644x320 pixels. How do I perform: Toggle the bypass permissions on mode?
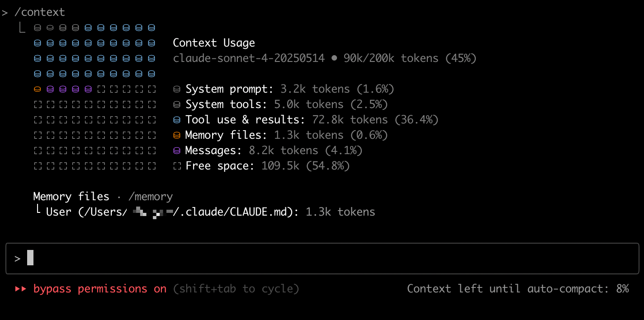tap(99, 288)
